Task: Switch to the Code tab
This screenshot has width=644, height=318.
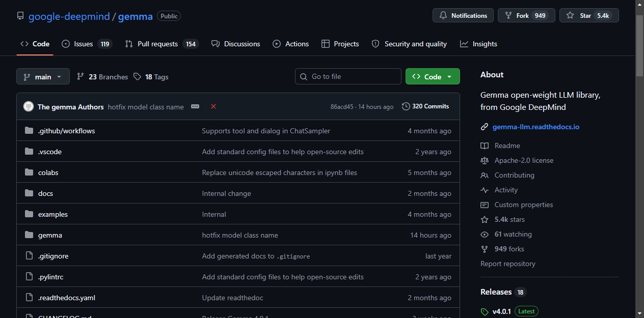Action: click(x=35, y=44)
